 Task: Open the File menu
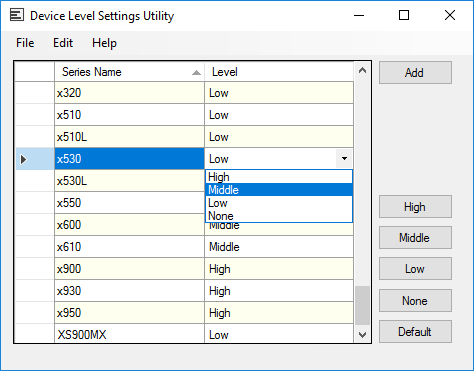[25, 43]
